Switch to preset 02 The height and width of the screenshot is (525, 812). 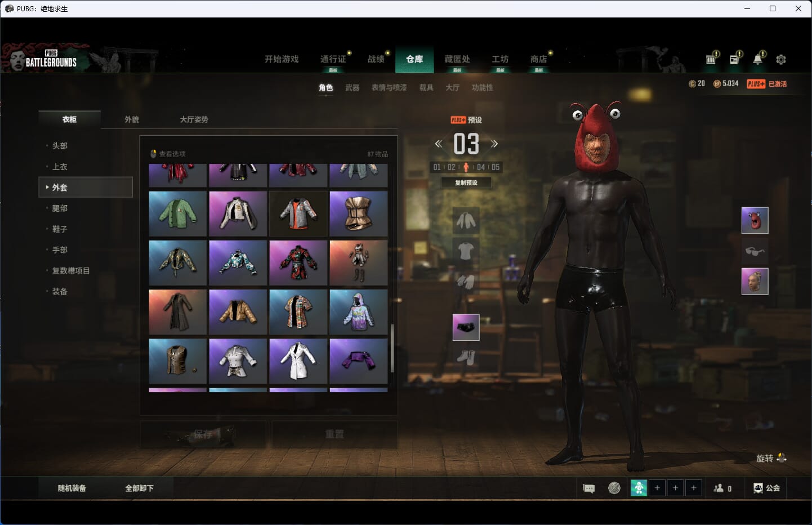tap(452, 167)
